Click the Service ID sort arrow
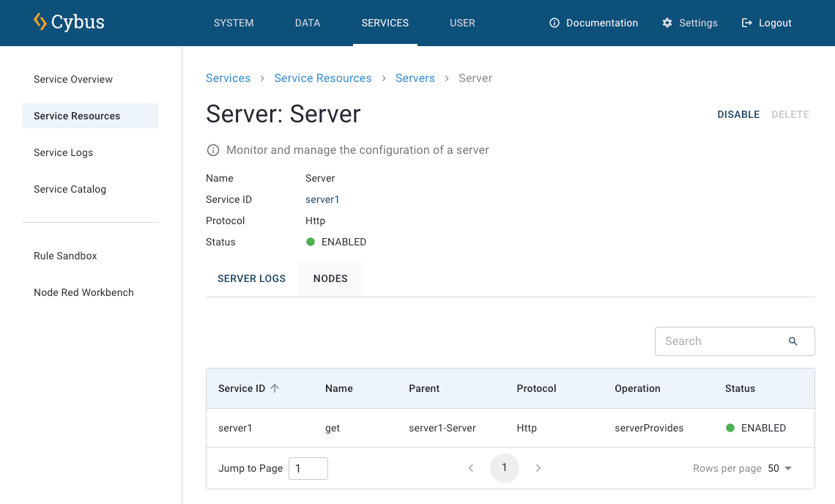This screenshot has width=835, height=504. click(x=275, y=388)
